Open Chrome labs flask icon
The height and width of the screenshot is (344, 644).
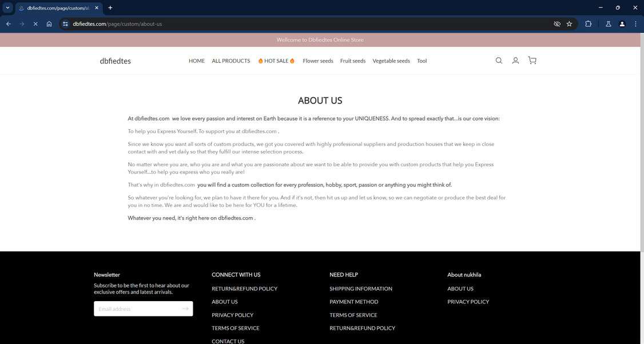click(609, 24)
